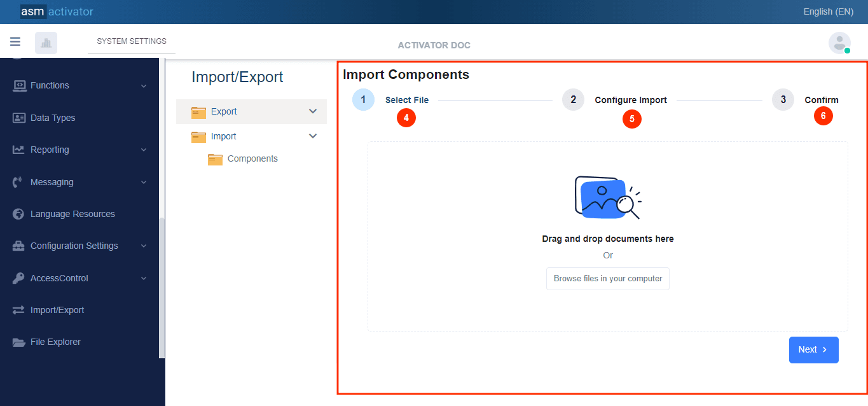Click the Next button
Viewport: 868px width, 406px height.
point(813,350)
